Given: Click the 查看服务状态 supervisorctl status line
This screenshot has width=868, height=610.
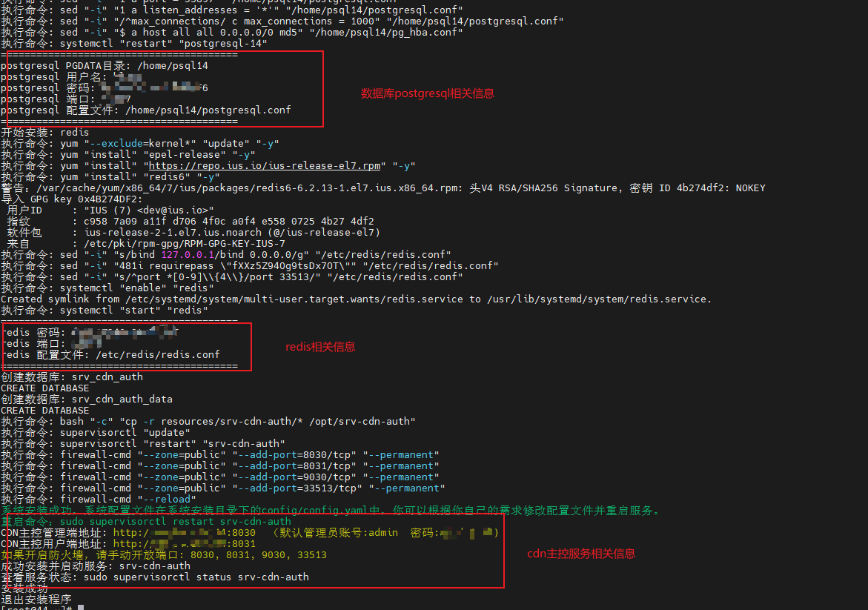Looking at the screenshot, I should point(155,577).
